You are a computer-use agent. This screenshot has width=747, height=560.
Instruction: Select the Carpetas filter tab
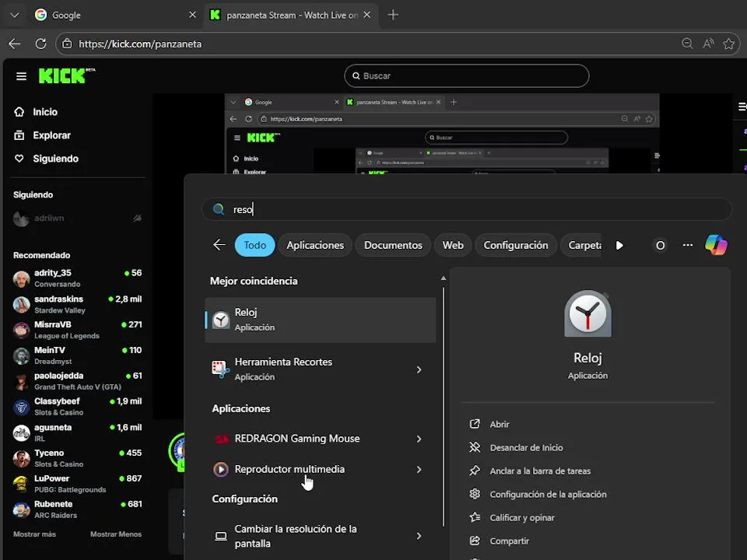point(581,245)
